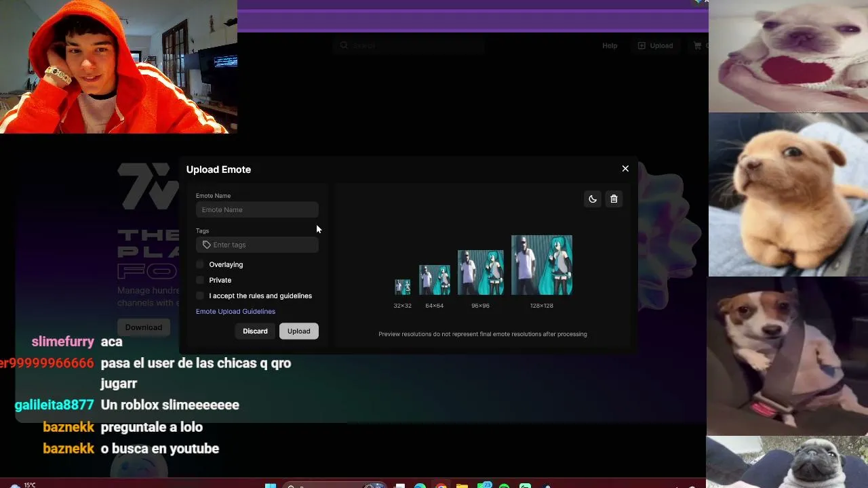The width and height of the screenshot is (868, 488).
Task: Enable the Overlaying checkbox
Action: pos(200,264)
